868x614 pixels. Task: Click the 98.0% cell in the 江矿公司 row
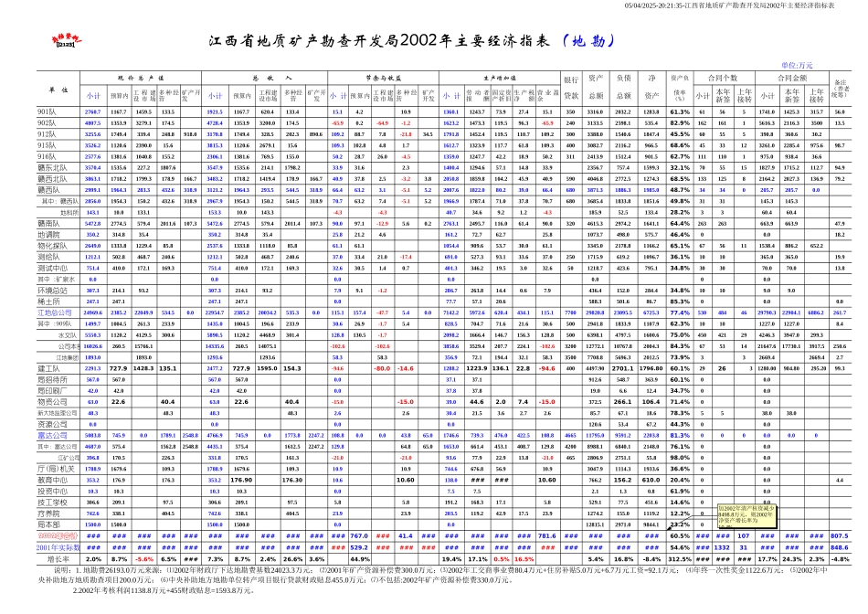click(x=679, y=458)
